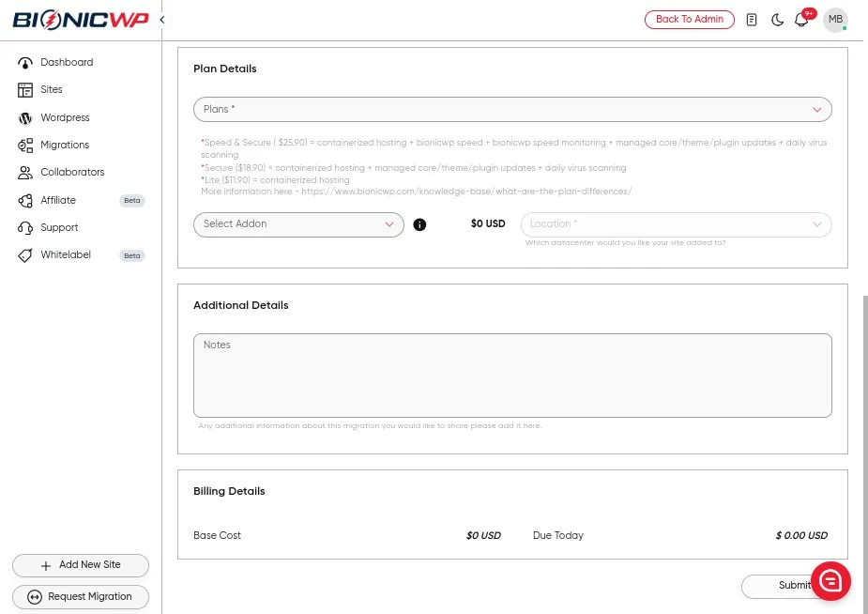Click the Support headset icon
The width and height of the screenshot is (868, 614).
tap(25, 227)
